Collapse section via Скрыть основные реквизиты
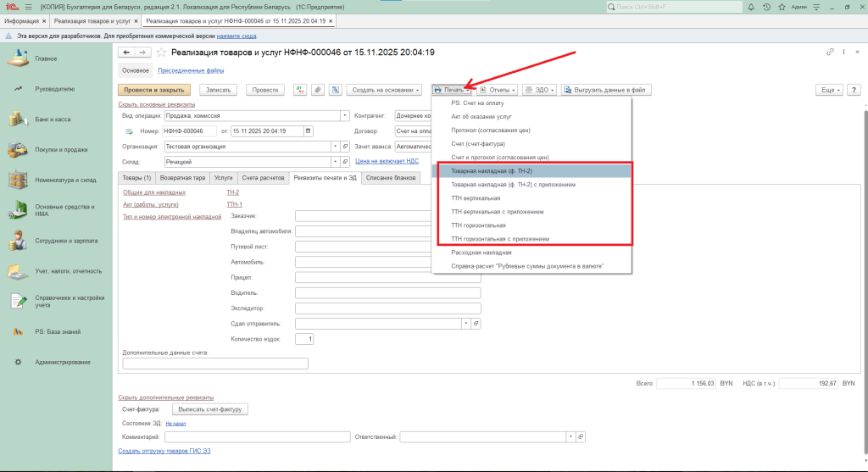 tap(156, 104)
